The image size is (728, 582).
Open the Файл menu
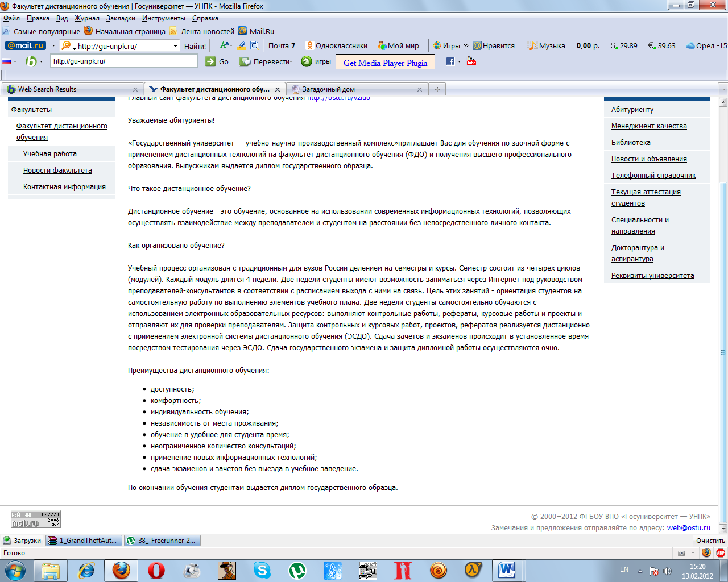pyautogui.click(x=11, y=18)
